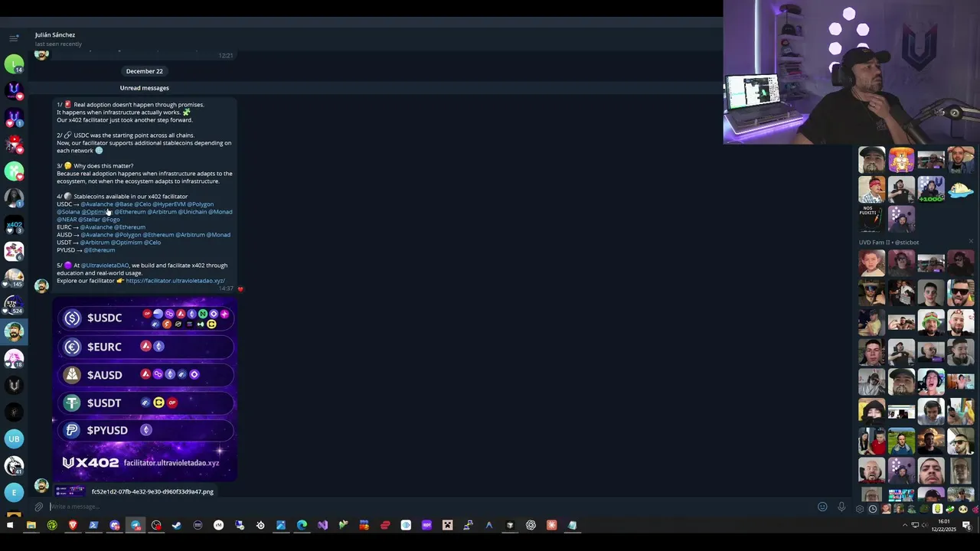Click the @HyperEVM mention in USDC line
Image resolution: width=980 pixels, height=551 pixels.
[168, 204]
